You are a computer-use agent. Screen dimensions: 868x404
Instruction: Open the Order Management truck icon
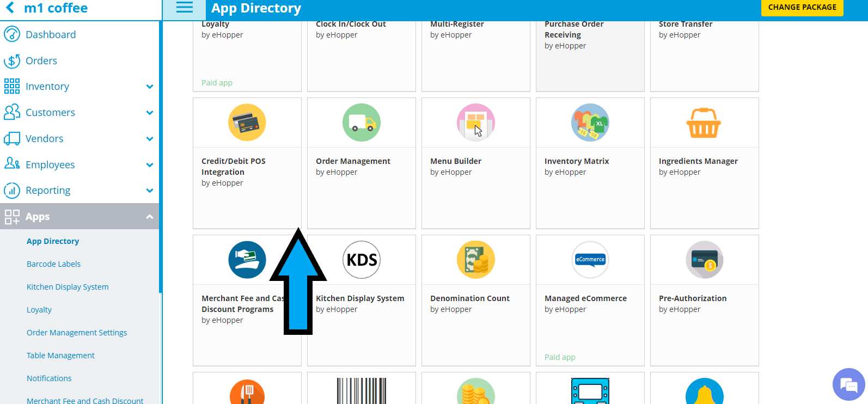click(362, 123)
